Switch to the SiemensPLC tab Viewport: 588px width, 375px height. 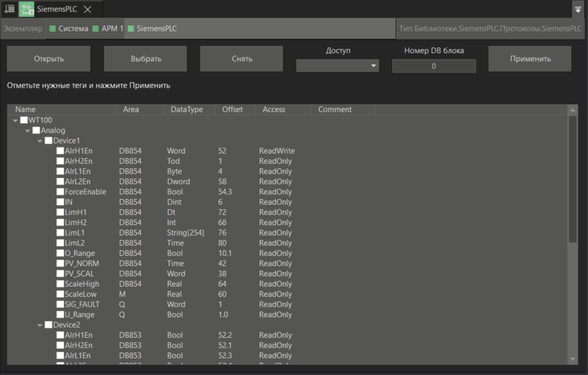pyautogui.click(x=58, y=9)
